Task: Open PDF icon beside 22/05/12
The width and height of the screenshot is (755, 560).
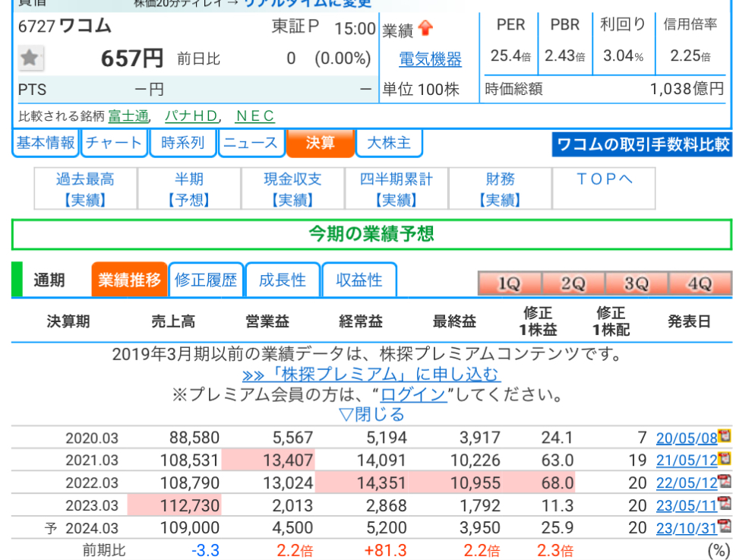Action: tap(725, 480)
